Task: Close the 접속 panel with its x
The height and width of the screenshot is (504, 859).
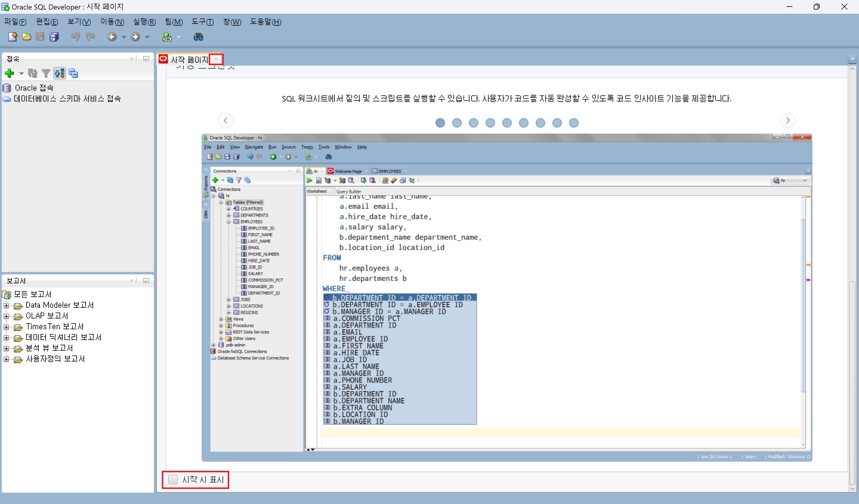Action: coord(132,59)
